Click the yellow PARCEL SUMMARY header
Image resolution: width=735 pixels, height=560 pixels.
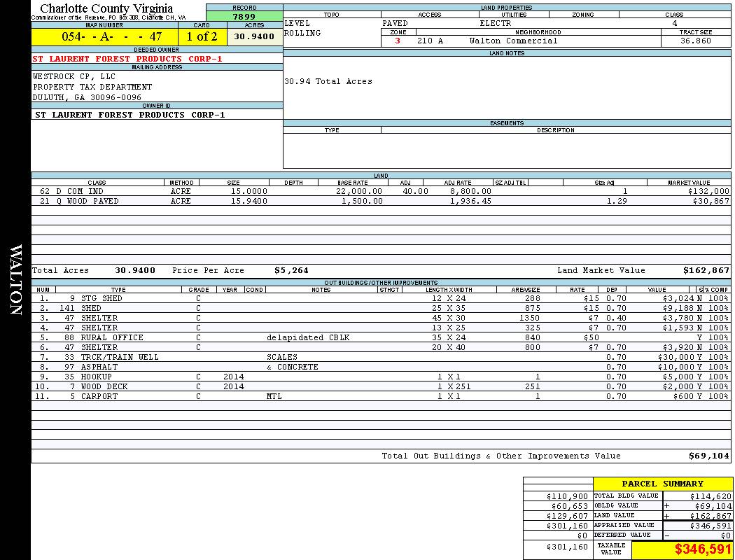(662, 484)
